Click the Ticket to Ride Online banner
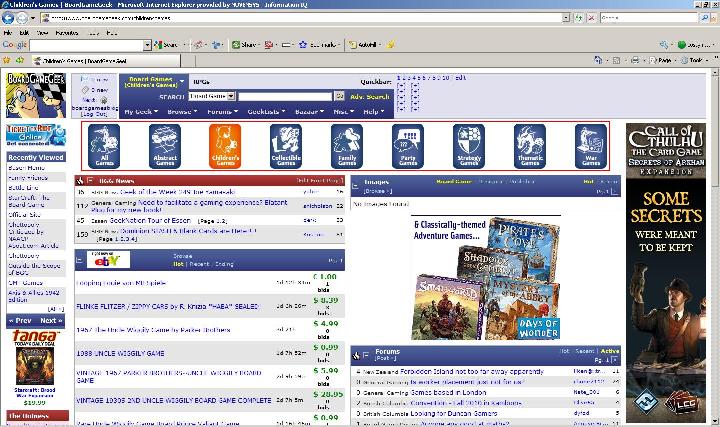 (x=36, y=135)
